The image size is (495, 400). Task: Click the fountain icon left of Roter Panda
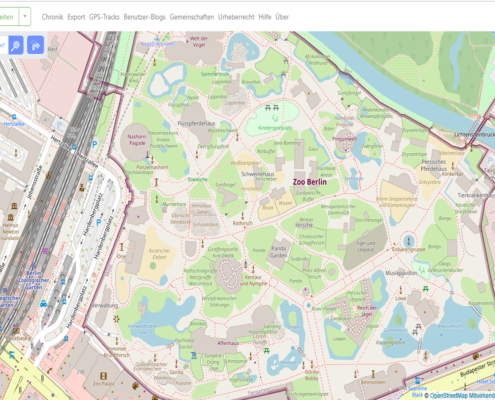pos(309,305)
